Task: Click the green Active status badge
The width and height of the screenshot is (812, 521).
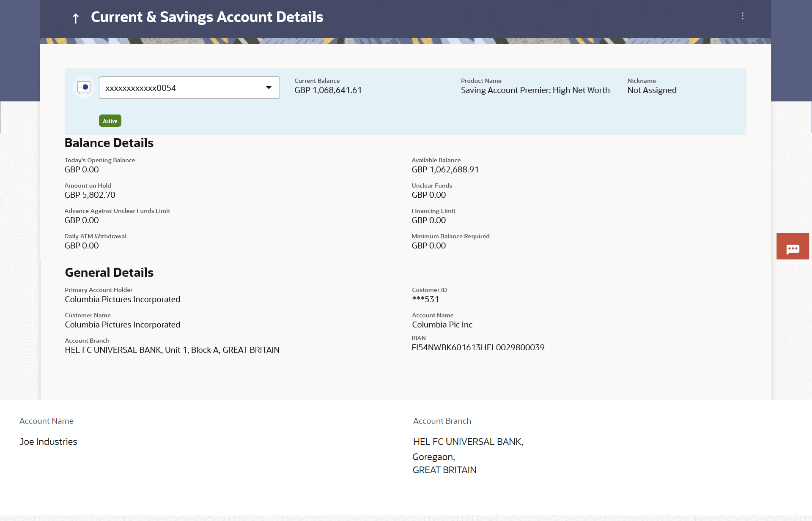Action: click(x=110, y=121)
